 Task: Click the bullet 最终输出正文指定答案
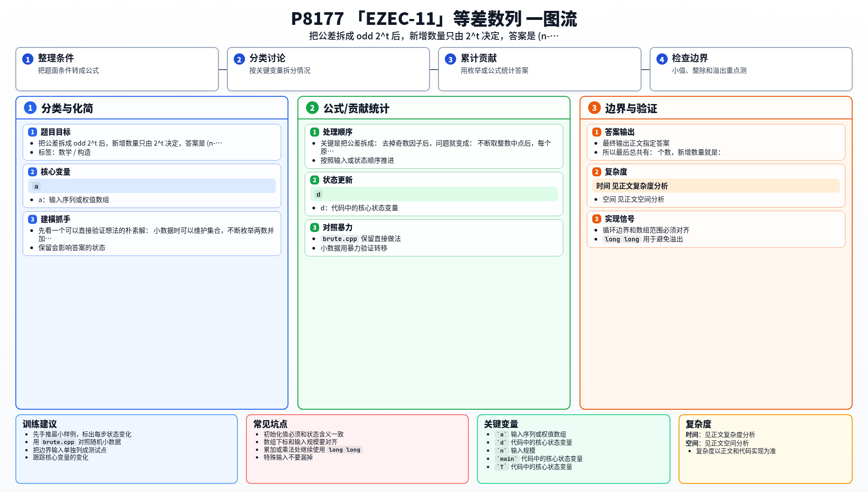point(636,143)
